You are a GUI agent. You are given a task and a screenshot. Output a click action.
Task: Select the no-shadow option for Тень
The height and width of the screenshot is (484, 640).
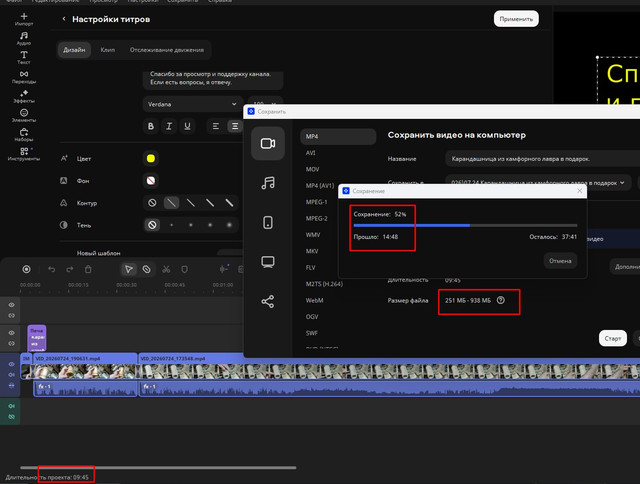pyautogui.click(x=152, y=225)
